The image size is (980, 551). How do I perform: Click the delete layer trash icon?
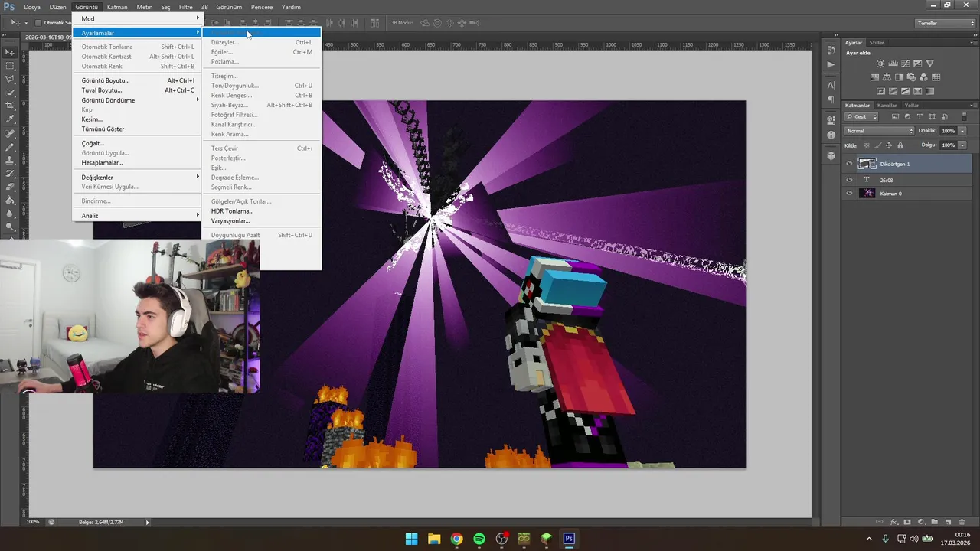click(962, 522)
